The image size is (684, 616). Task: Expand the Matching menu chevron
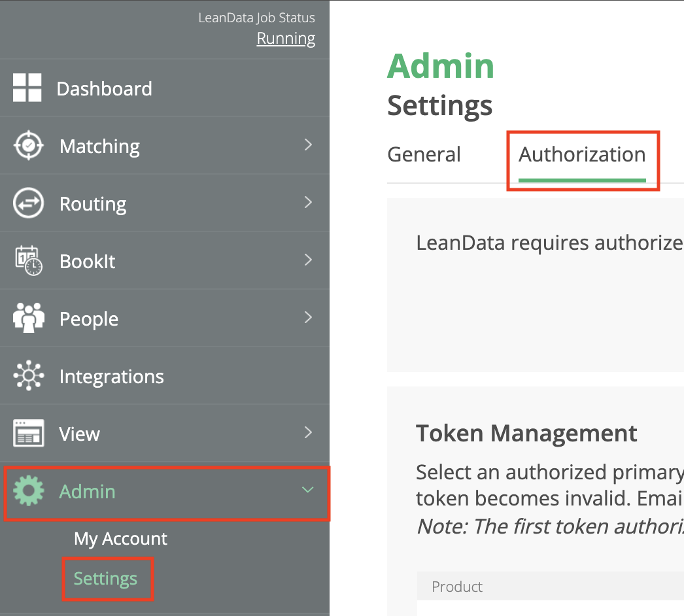click(308, 145)
